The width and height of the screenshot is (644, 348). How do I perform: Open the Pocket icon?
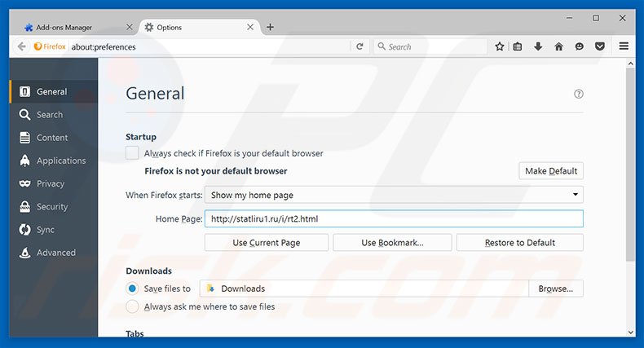[x=600, y=46]
